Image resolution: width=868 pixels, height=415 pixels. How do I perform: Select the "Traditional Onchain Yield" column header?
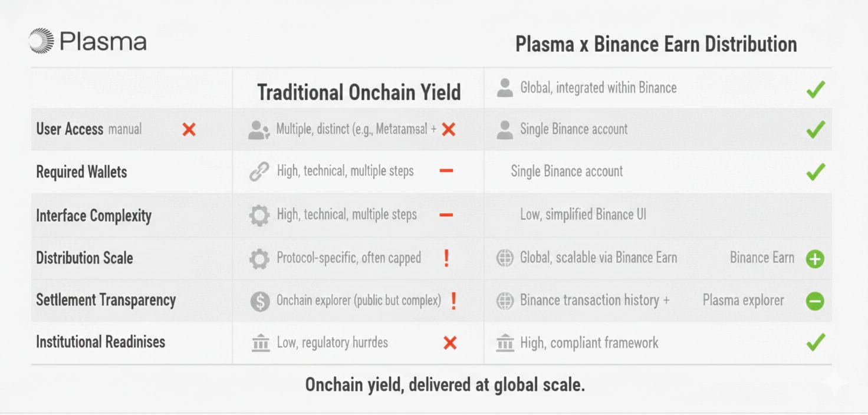(x=359, y=93)
